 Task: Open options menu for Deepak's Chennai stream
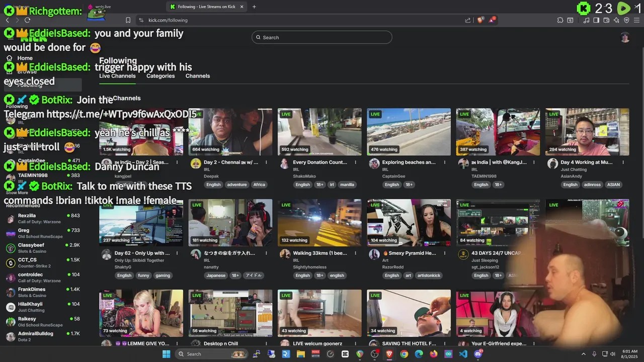[266, 162]
